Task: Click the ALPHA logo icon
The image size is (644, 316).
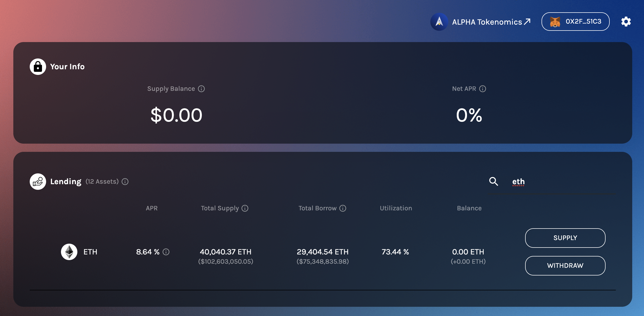Action: pos(439,22)
